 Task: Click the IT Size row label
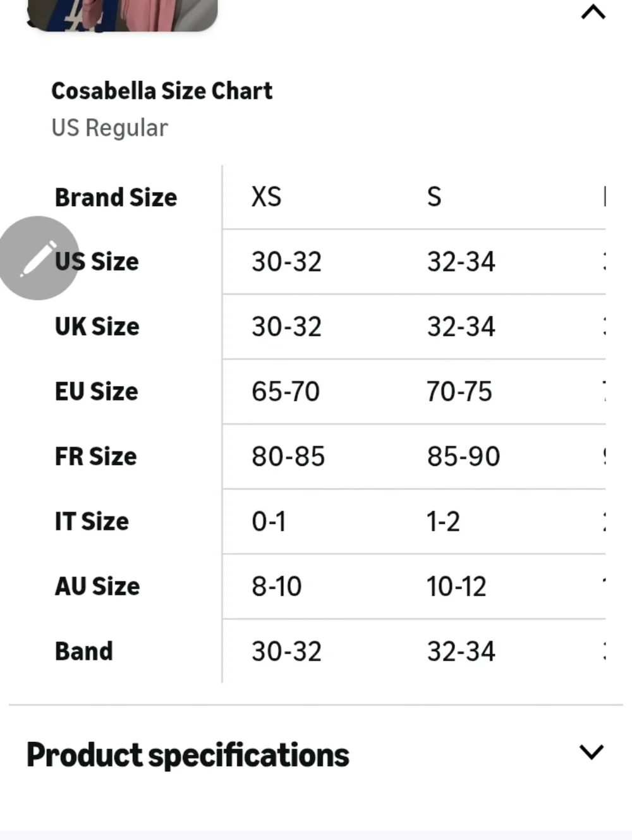92,521
